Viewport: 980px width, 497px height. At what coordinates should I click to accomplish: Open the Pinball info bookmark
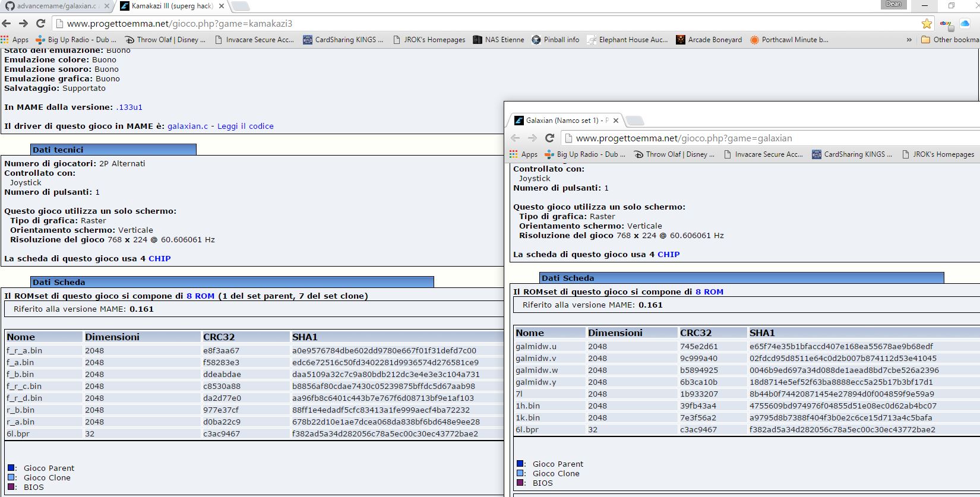click(x=555, y=40)
